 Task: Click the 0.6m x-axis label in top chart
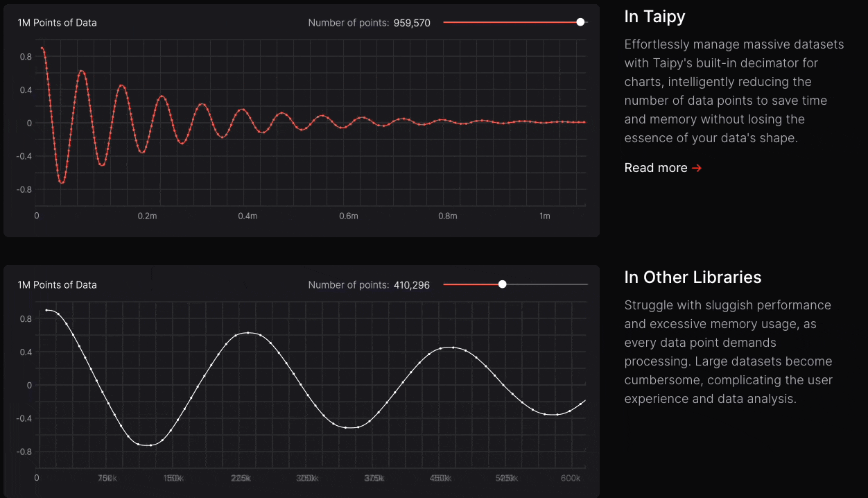(349, 216)
